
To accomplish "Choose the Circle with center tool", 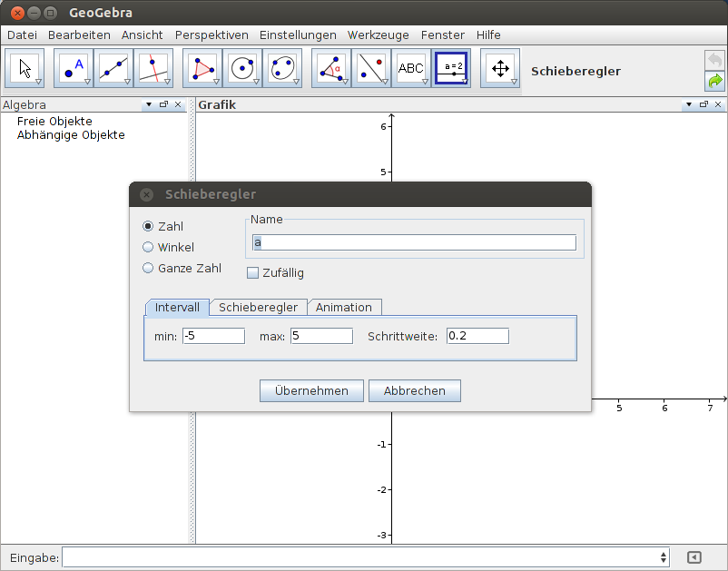I will [x=243, y=67].
